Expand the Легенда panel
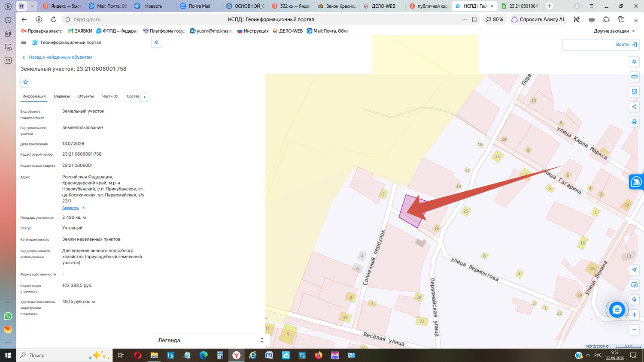This screenshot has height=362, width=644. pyautogui.click(x=212, y=340)
